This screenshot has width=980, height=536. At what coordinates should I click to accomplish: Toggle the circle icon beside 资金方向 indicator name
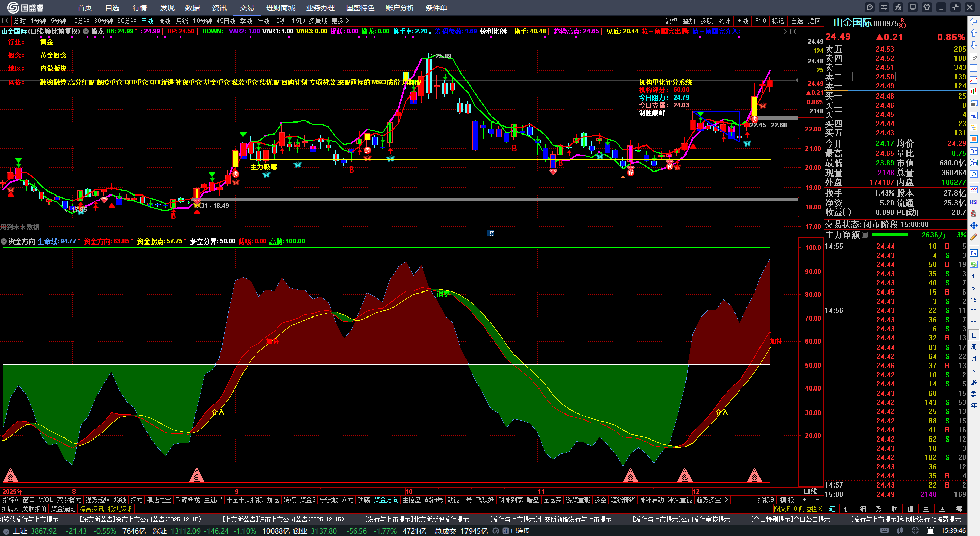pyautogui.click(x=4, y=241)
